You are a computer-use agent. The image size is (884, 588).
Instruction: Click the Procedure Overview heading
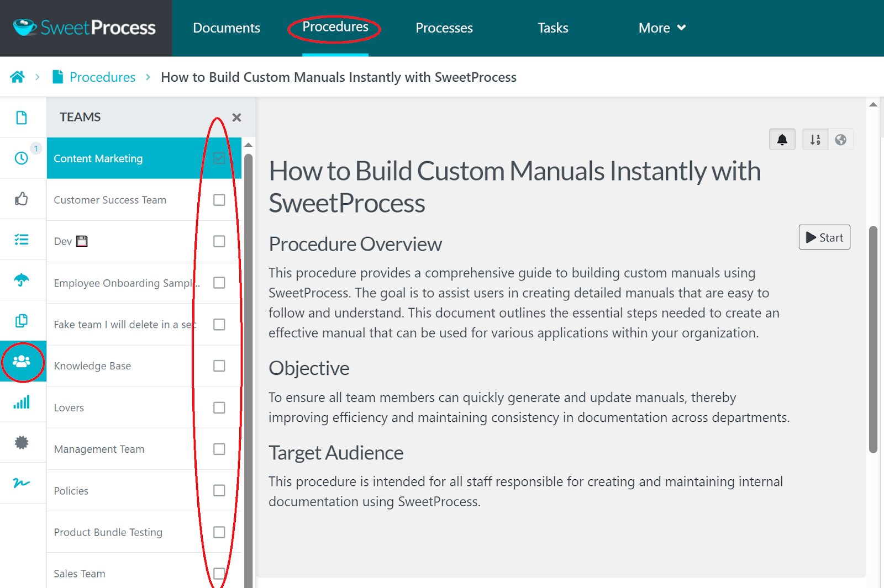[x=355, y=244]
